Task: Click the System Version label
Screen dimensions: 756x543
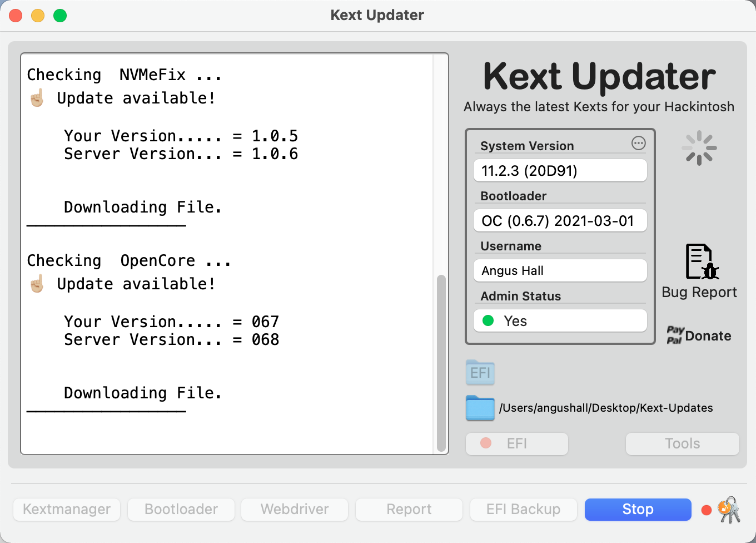Action: point(527,146)
